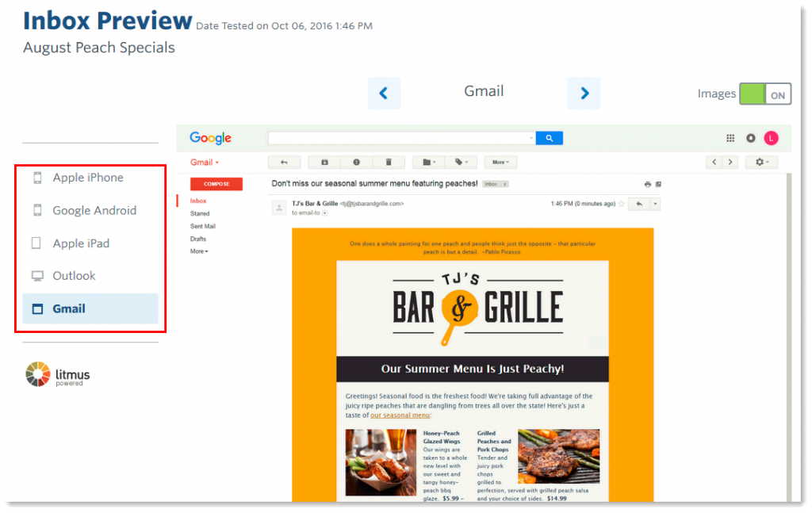Click the '$14.99' price text
The image size is (812, 513).
pos(557,499)
